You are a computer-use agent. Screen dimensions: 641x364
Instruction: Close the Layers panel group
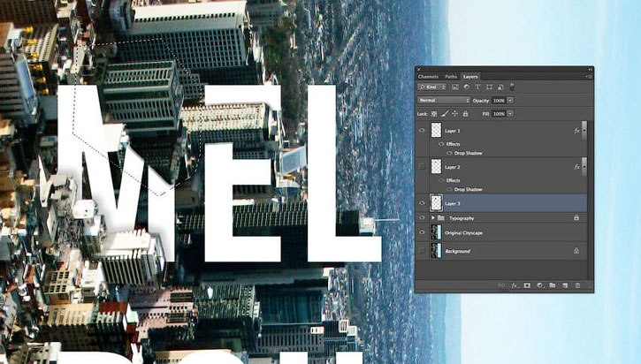point(418,70)
